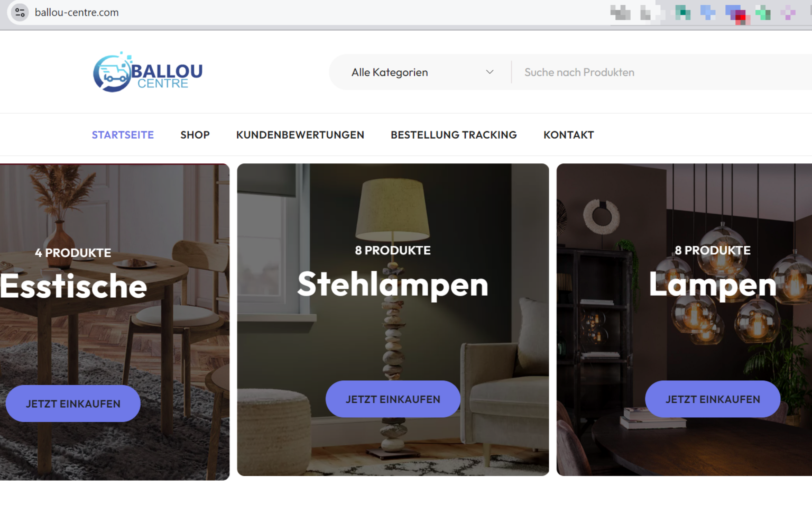The image size is (812, 513).
Task: Click the red-blue browser extension icon
Action: tap(735, 13)
